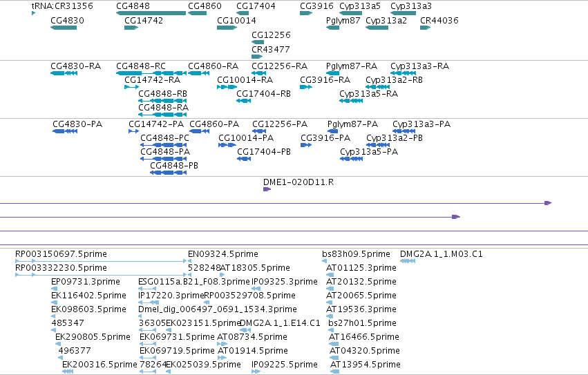Select transcript CG10014-RA

[x=245, y=80]
